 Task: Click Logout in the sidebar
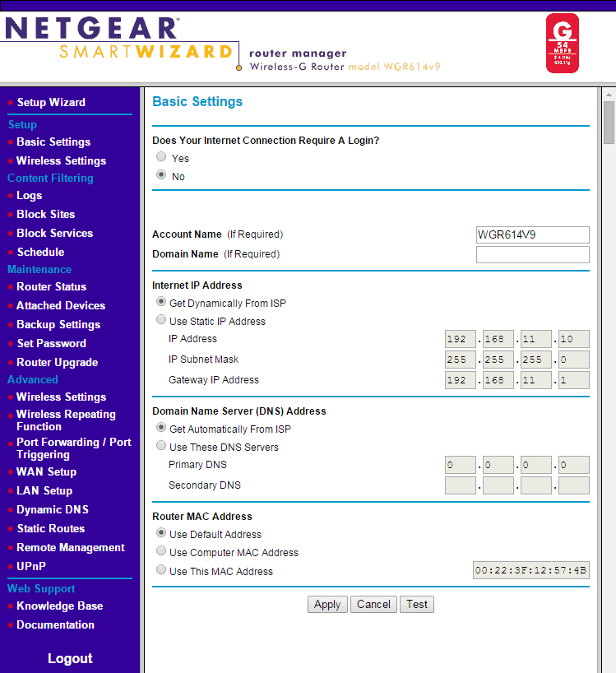70,658
